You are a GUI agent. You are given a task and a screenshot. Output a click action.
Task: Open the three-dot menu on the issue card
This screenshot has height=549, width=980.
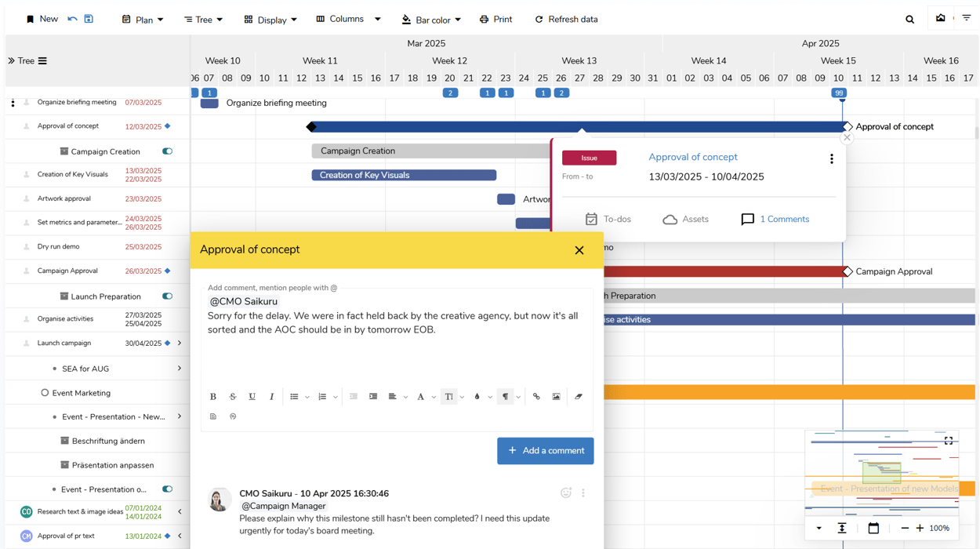click(831, 158)
